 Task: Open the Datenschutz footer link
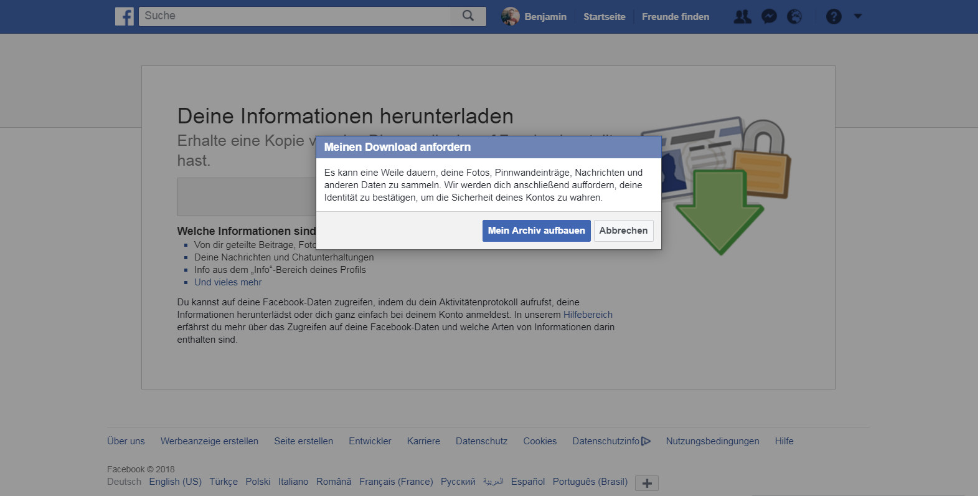[481, 441]
